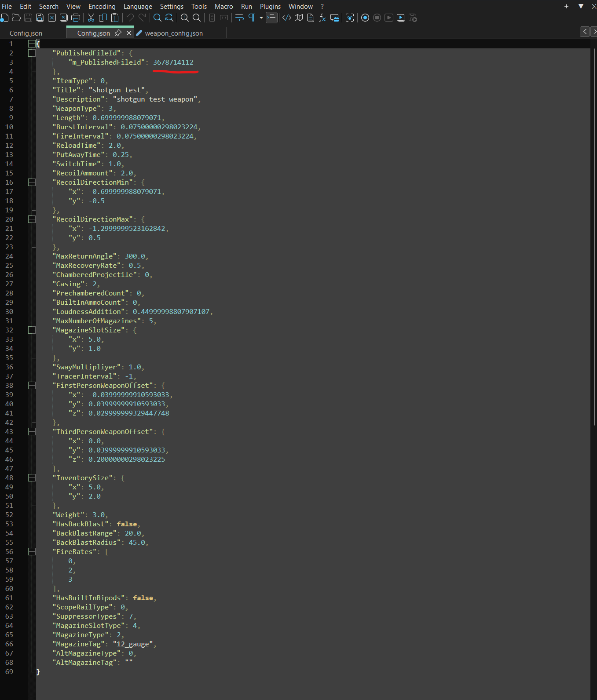The height and width of the screenshot is (700, 597).
Task: Open the Plugins menu
Action: coord(270,6)
